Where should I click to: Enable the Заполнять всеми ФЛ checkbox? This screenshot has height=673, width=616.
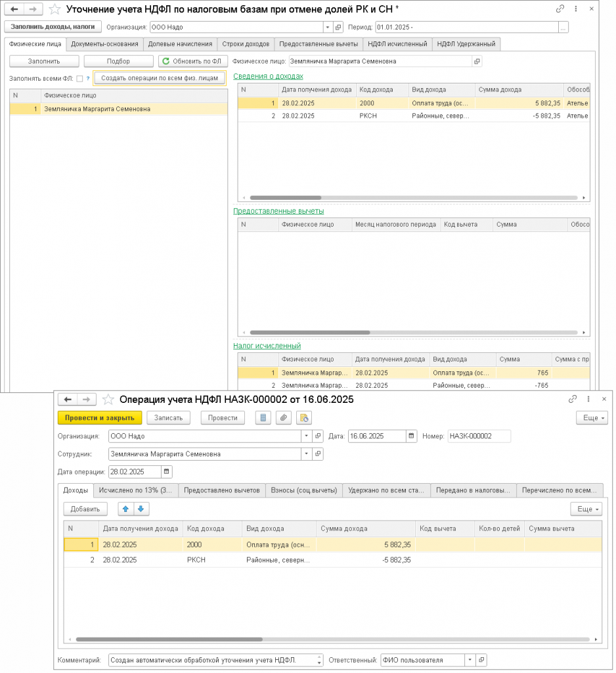coord(79,79)
